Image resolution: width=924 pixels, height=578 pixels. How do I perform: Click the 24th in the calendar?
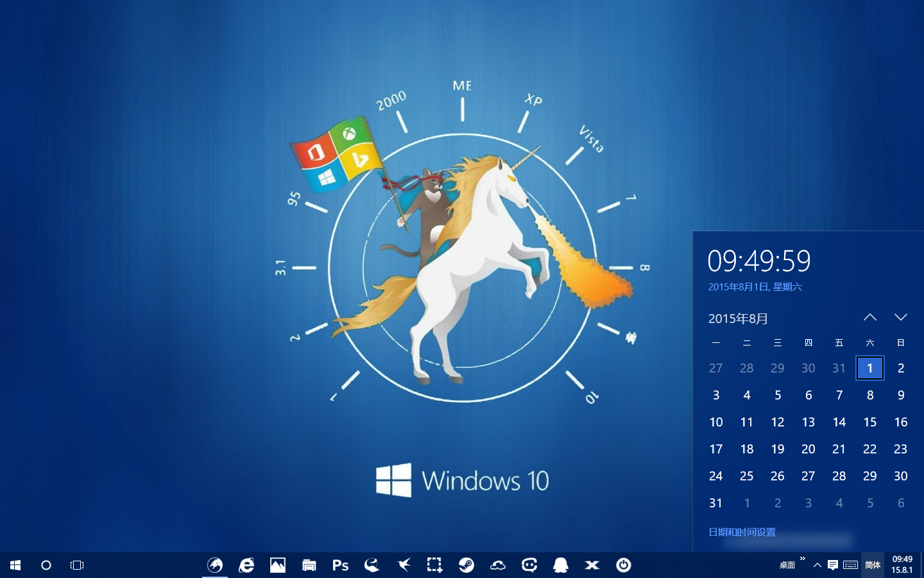pyautogui.click(x=716, y=476)
